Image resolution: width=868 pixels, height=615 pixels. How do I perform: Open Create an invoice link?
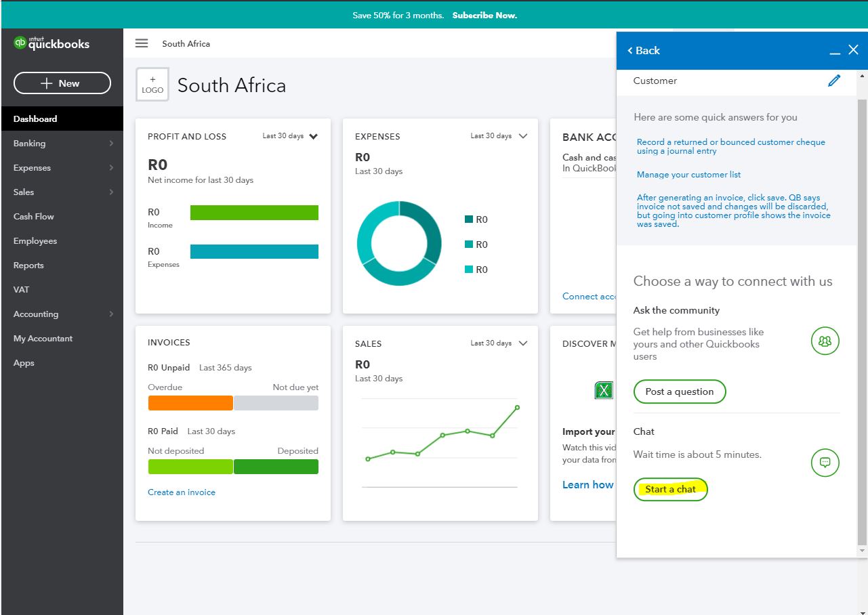coord(182,492)
